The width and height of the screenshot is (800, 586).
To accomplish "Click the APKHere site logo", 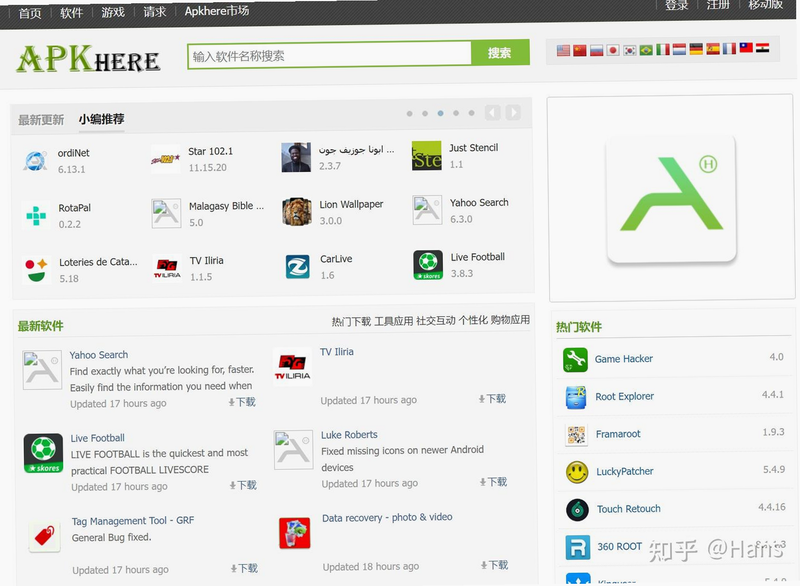I will (88, 59).
